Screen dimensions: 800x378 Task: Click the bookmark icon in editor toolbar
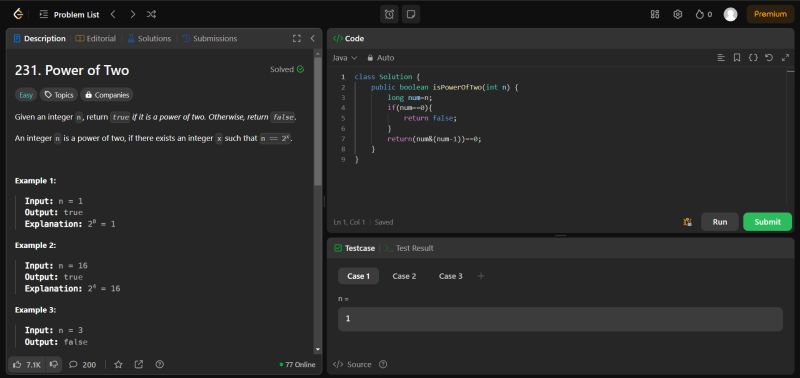click(737, 58)
